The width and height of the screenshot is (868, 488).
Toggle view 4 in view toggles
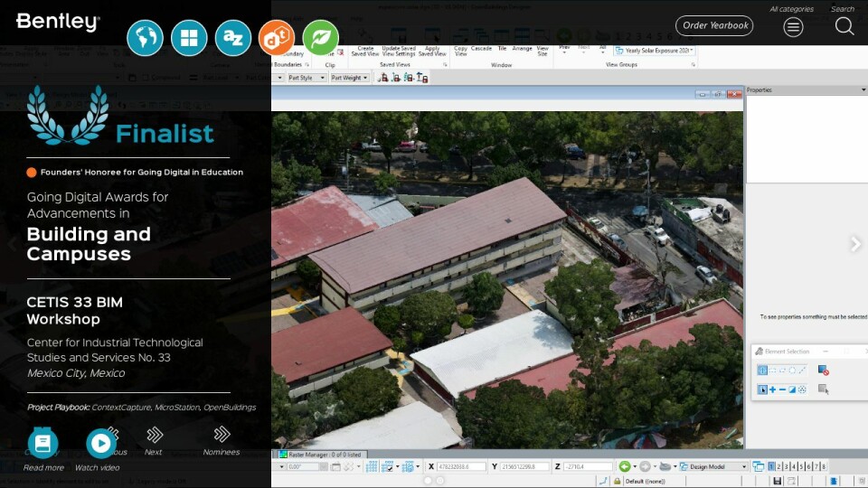(794, 467)
